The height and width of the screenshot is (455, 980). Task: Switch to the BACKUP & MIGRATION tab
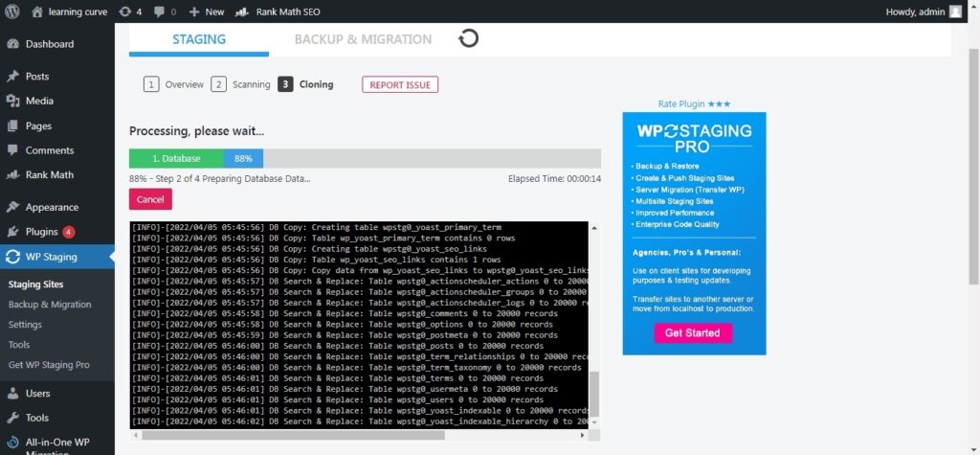click(x=363, y=39)
